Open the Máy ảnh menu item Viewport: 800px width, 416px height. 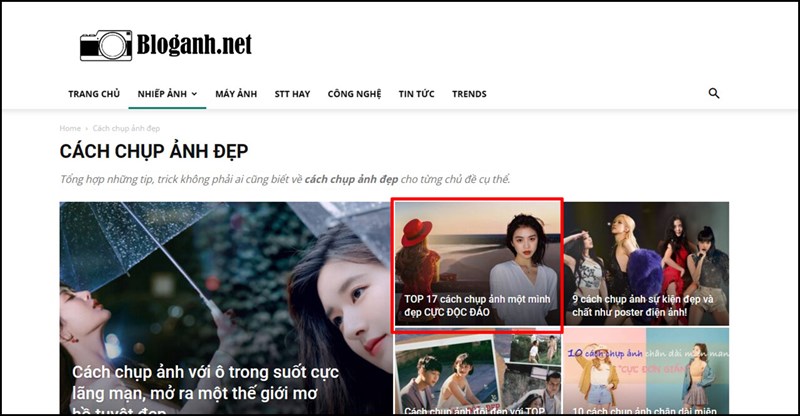236,94
